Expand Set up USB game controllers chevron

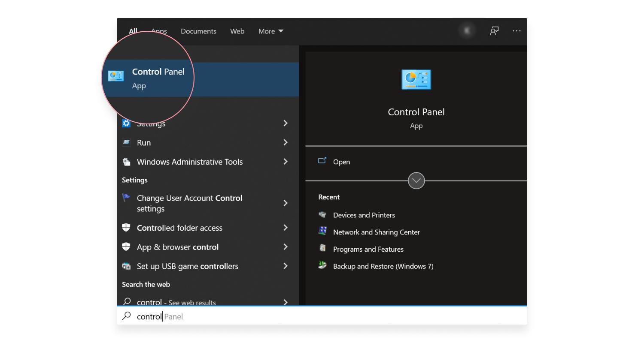point(286,266)
